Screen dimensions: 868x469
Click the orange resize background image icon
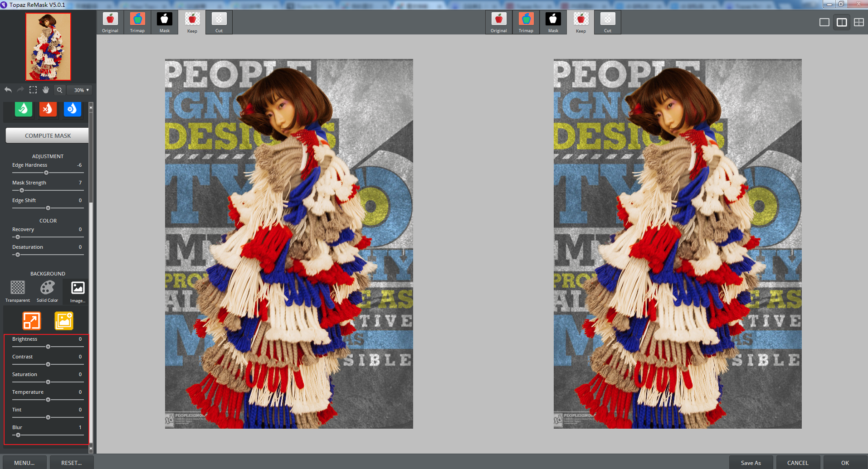tap(32, 321)
